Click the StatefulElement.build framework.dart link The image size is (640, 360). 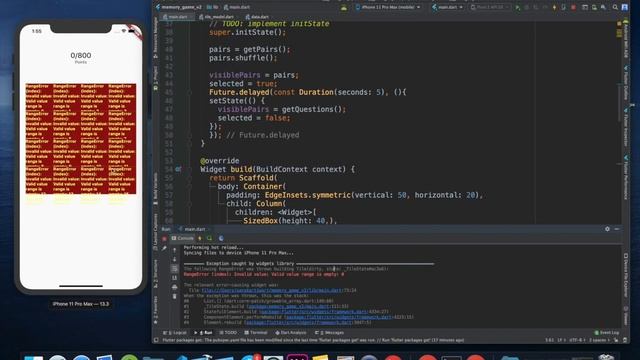point(313,311)
